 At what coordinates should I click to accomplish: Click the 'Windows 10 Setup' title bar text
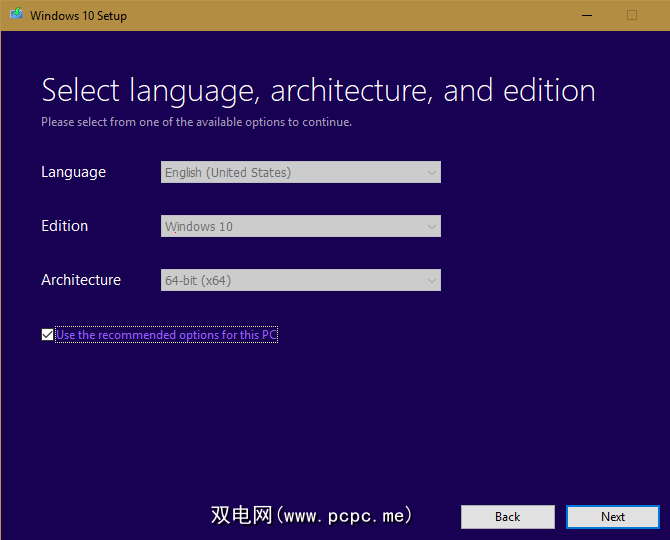tap(78, 16)
